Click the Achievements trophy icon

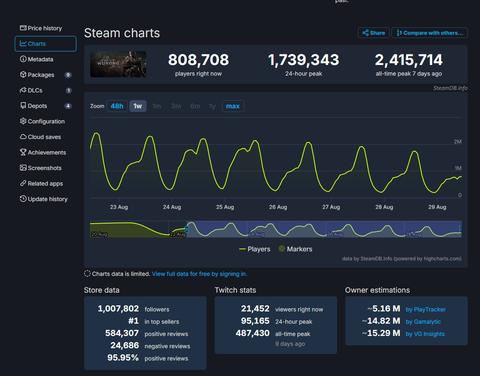23,152
